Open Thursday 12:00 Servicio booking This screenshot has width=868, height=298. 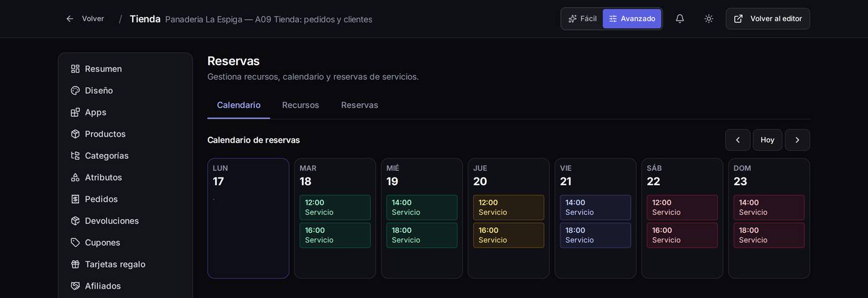coord(508,207)
